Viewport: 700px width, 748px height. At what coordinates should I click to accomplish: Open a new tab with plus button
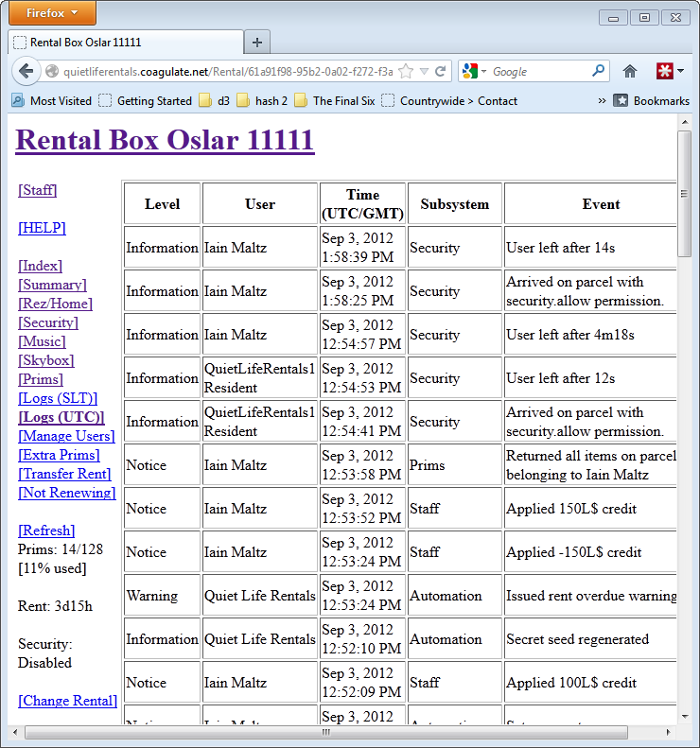257,43
